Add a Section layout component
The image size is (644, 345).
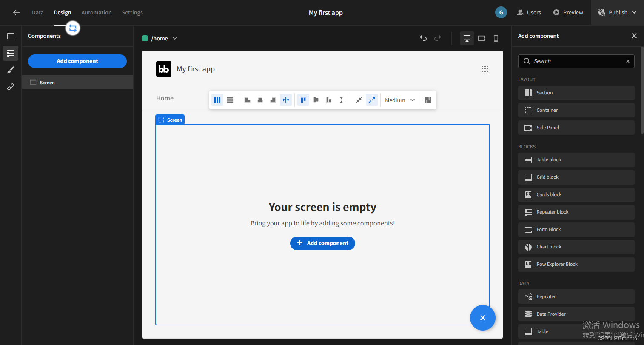coord(576,93)
